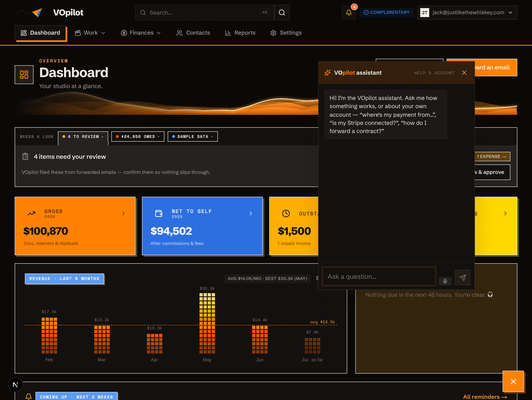Click the Dashboard header grid icon
The image size is (532, 400).
tap(24, 75)
